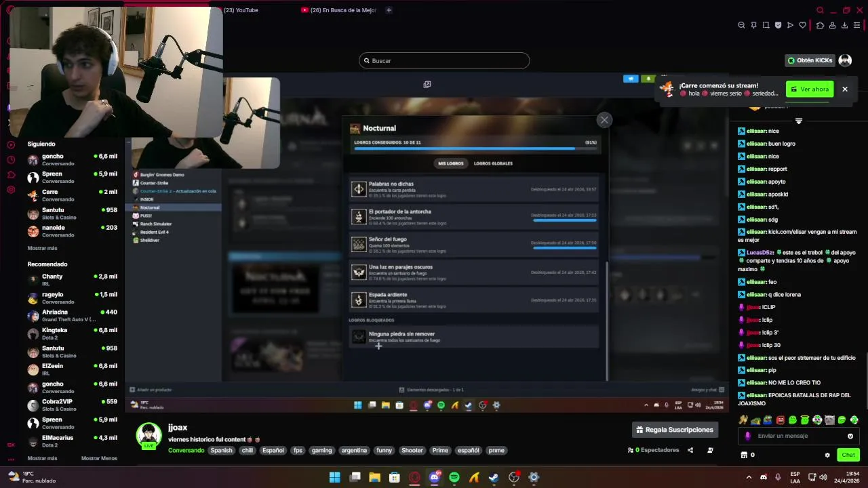Click the follow-user icon beside share icon

tap(710, 450)
